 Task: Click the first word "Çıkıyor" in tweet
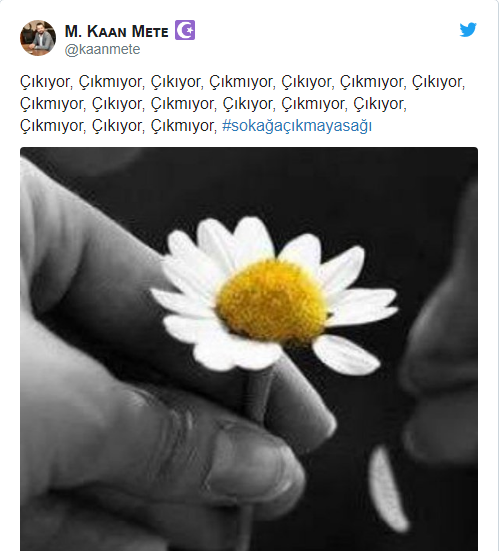point(46,82)
